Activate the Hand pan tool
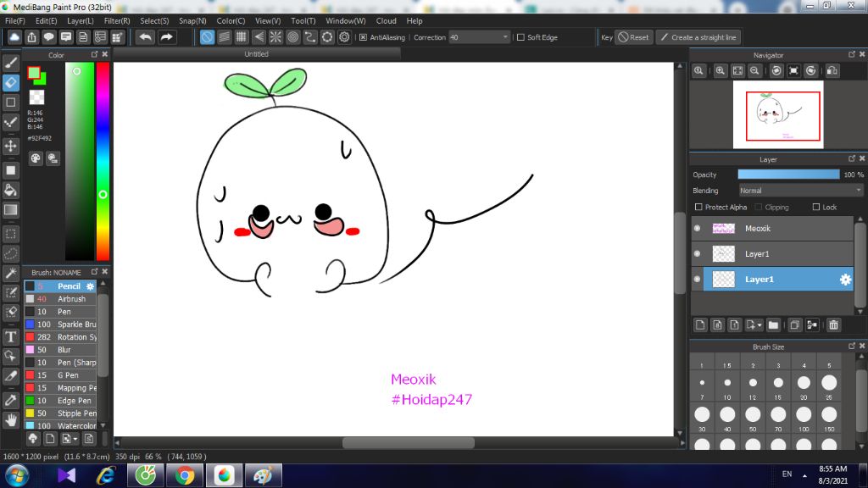 pyautogui.click(x=11, y=419)
